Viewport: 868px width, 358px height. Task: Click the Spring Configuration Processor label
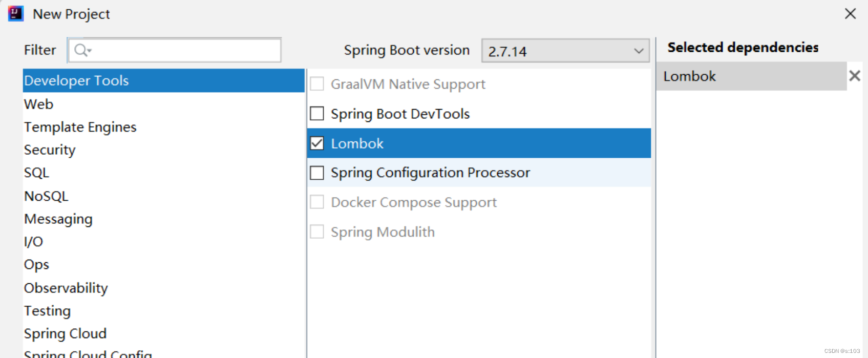point(430,173)
